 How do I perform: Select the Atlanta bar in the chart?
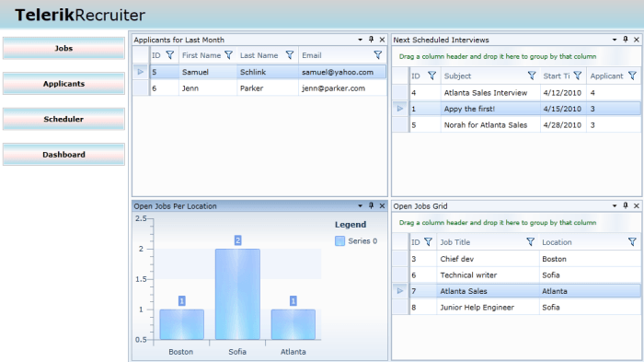(293, 324)
